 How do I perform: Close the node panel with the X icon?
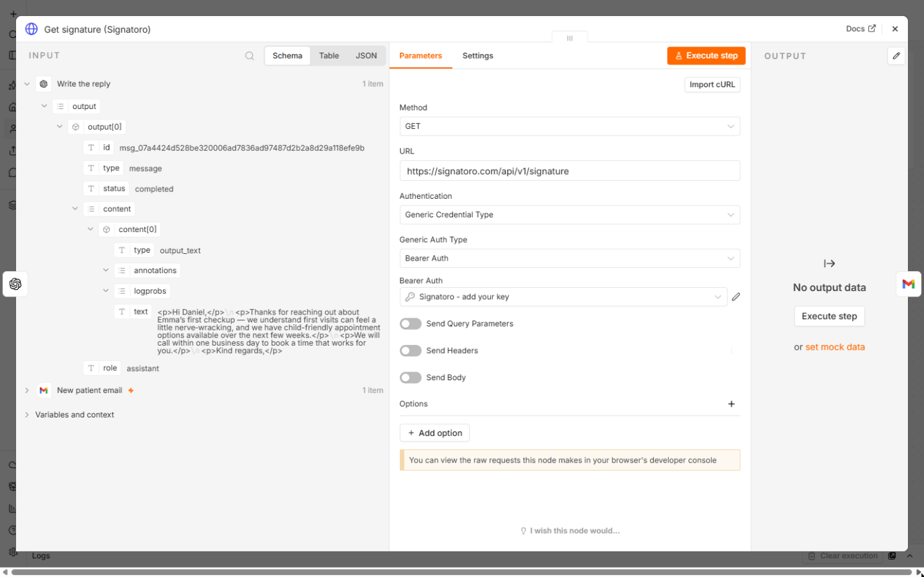895,29
